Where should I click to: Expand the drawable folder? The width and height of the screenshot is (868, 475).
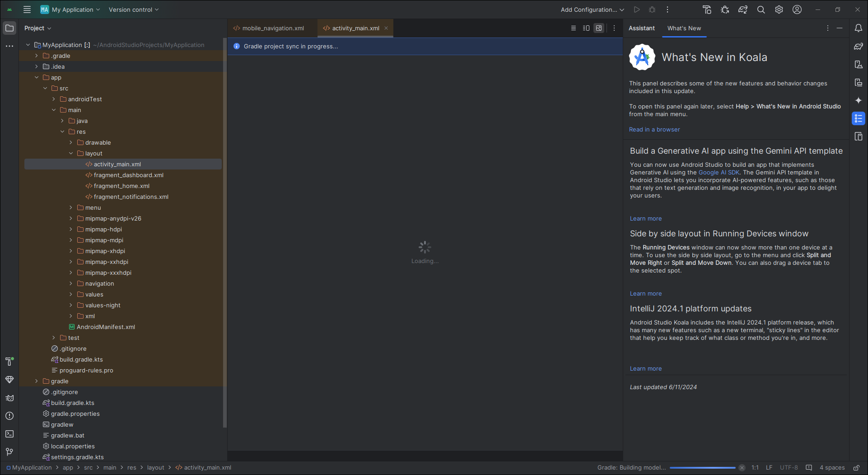71,142
